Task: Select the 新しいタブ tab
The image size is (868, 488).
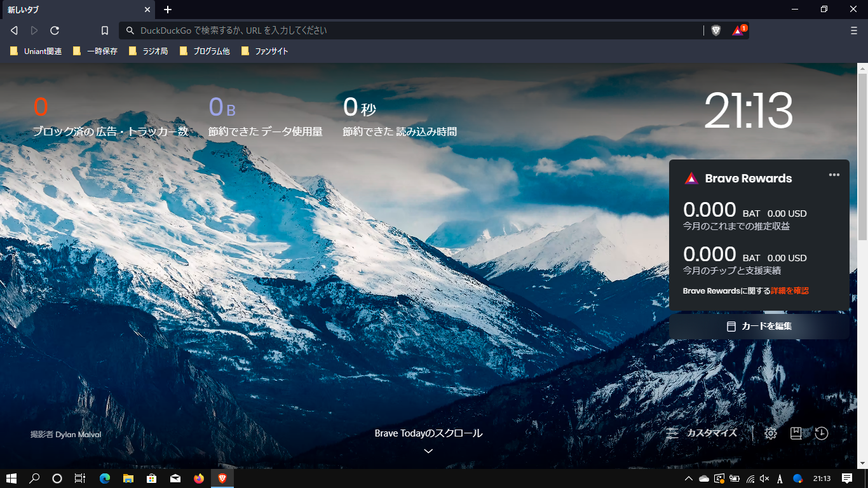Action: 70,10
